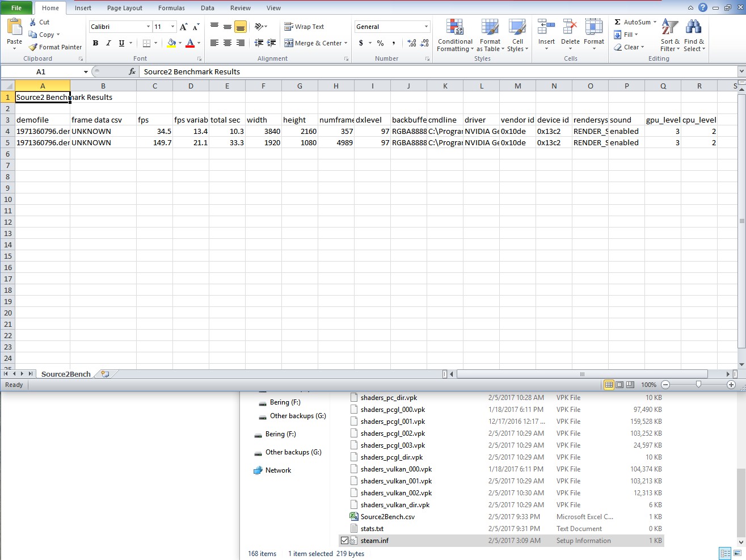This screenshot has width=746, height=560.
Task: Click the decrease indent icon
Action: pos(259,43)
